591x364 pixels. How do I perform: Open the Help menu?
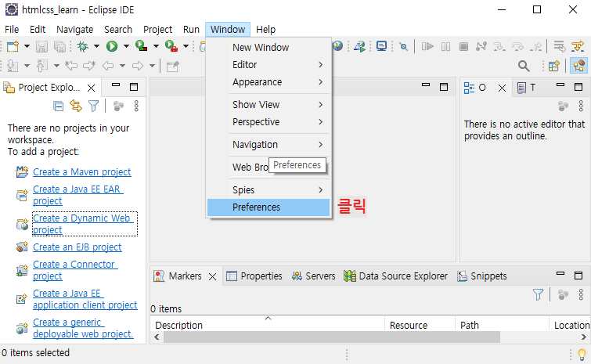(x=265, y=30)
